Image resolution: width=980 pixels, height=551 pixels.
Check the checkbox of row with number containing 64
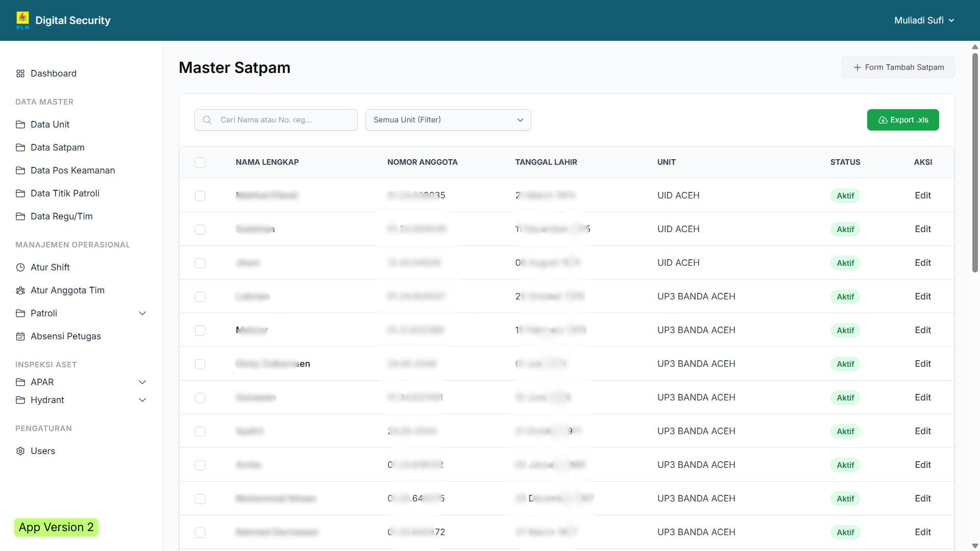coord(200,499)
